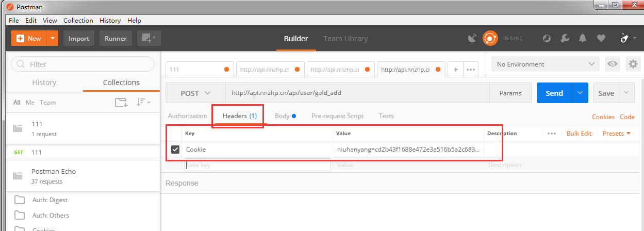This screenshot has width=644, height=231.
Task: Open the Collection menu
Action: tap(78, 20)
